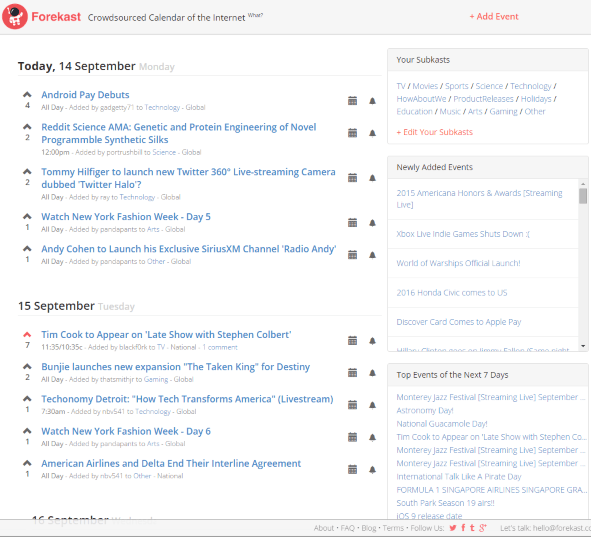The width and height of the screenshot is (591, 537).
Task: Open Forekast Google Plus page from footer
Action: coord(483,528)
